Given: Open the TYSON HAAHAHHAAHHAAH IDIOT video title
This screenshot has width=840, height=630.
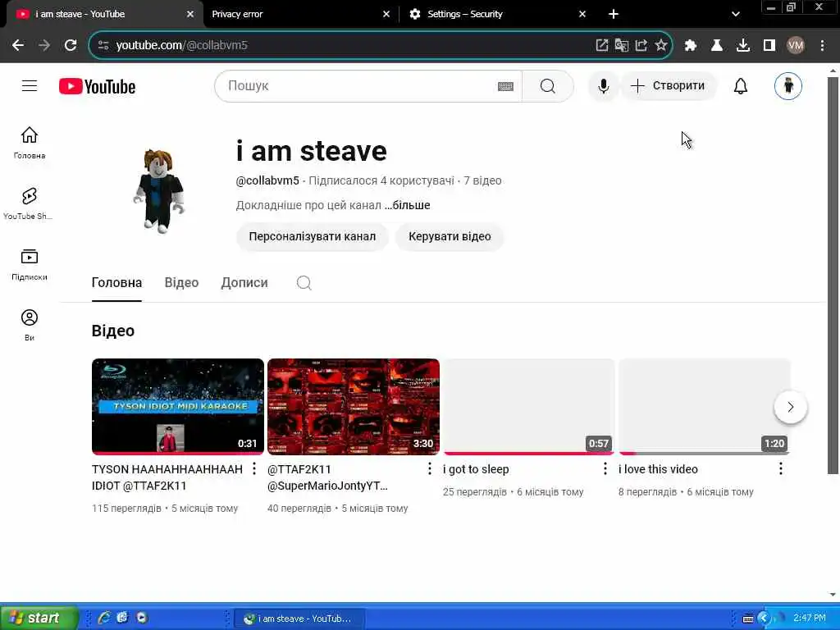Looking at the screenshot, I should point(167,477).
